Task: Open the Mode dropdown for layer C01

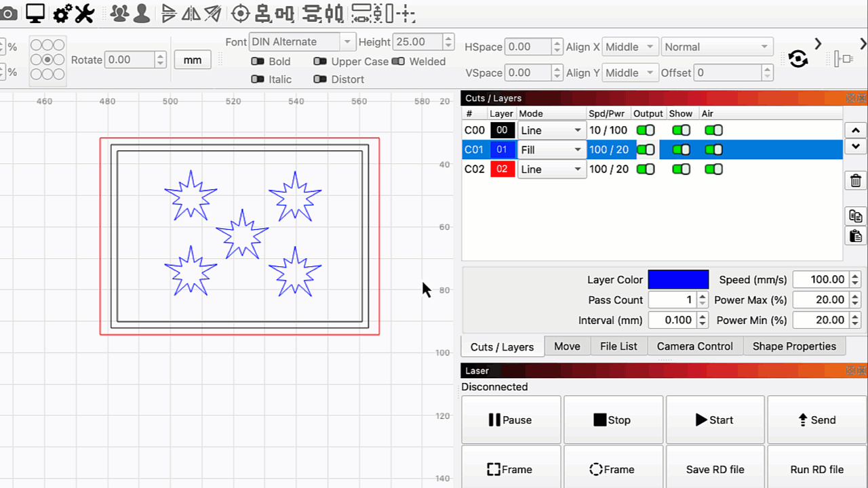Action: (x=551, y=150)
